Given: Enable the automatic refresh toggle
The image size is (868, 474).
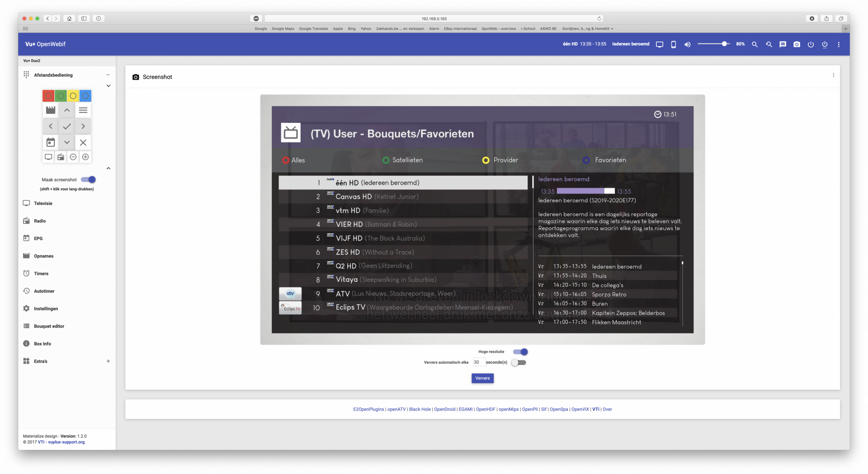Looking at the screenshot, I should [x=519, y=362].
